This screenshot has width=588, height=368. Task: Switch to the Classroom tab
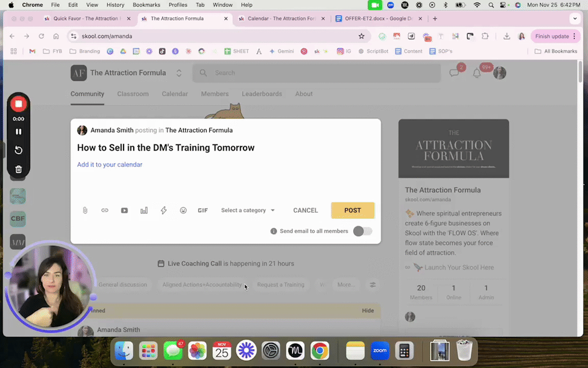click(x=133, y=94)
